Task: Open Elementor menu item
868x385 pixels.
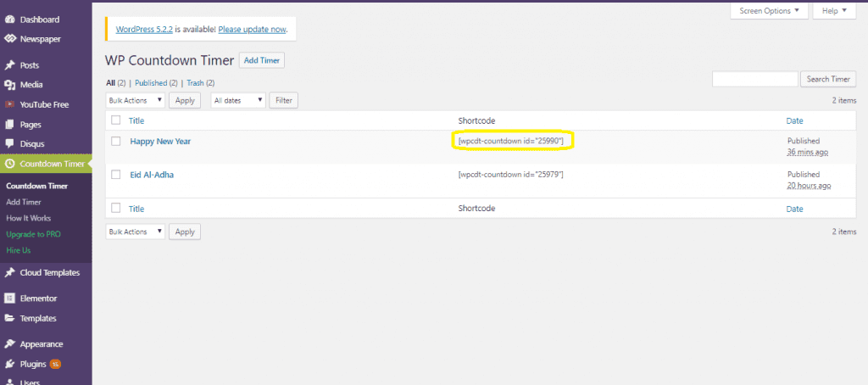Action: tap(38, 298)
